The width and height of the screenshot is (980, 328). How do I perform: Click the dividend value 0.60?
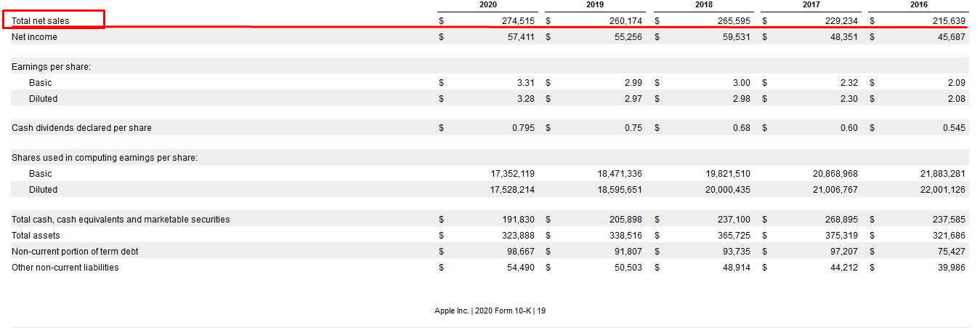[x=849, y=128]
